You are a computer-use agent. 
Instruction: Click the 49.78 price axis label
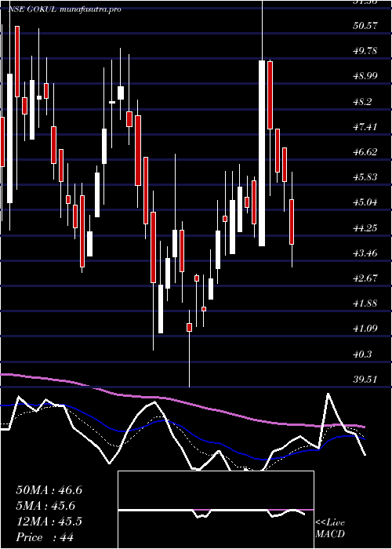click(366, 51)
